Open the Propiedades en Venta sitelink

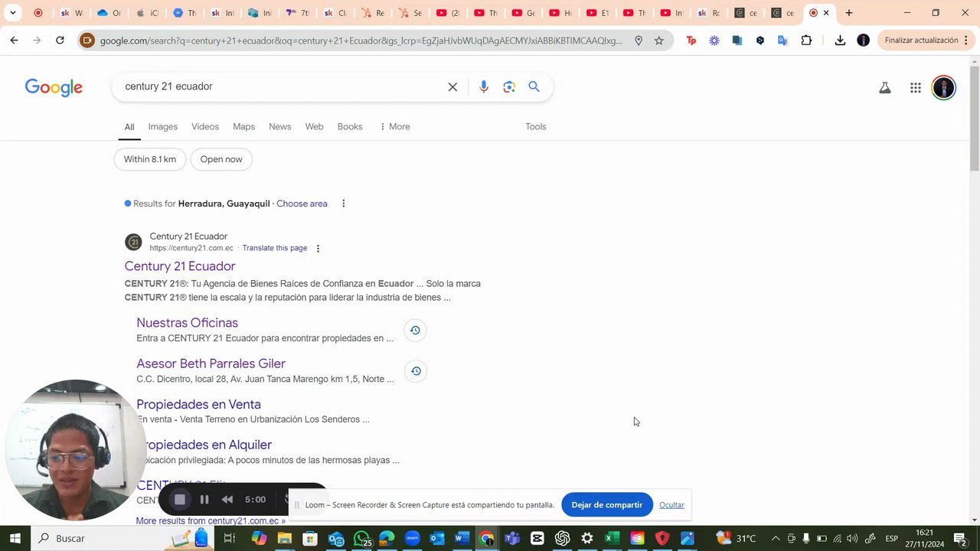point(198,404)
